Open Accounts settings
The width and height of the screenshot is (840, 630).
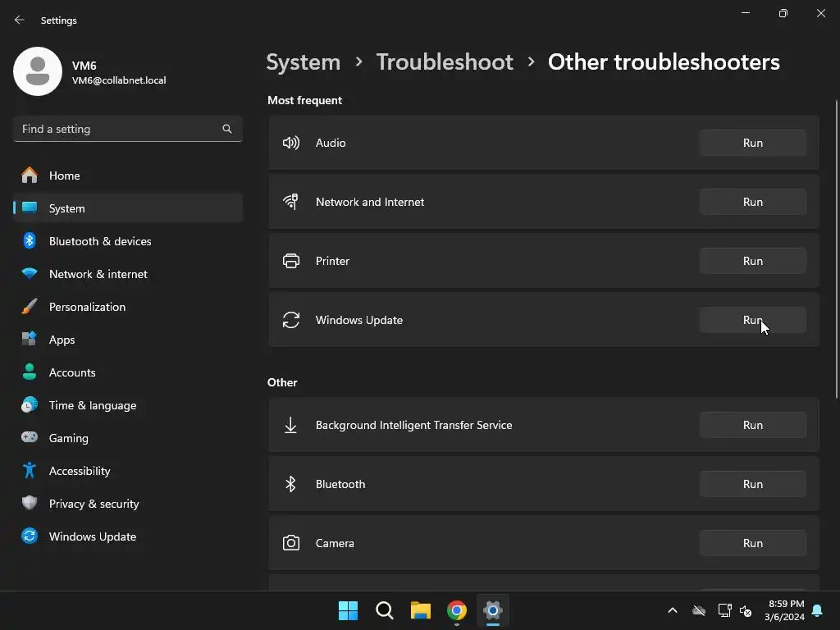coord(127,372)
